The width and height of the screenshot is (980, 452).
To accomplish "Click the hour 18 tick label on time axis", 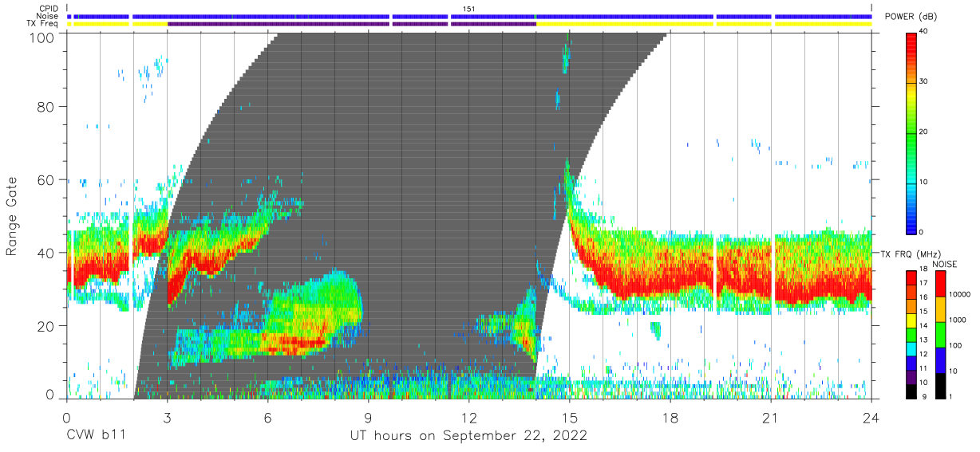I will (670, 417).
